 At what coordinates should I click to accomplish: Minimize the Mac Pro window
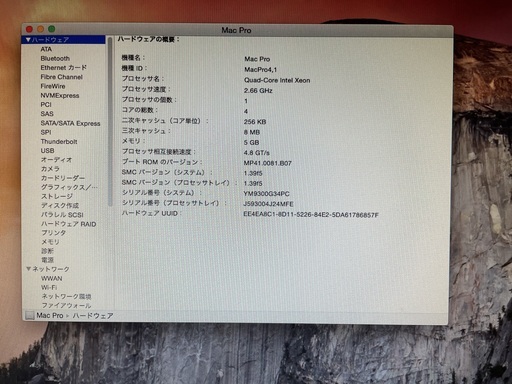tap(40, 29)
